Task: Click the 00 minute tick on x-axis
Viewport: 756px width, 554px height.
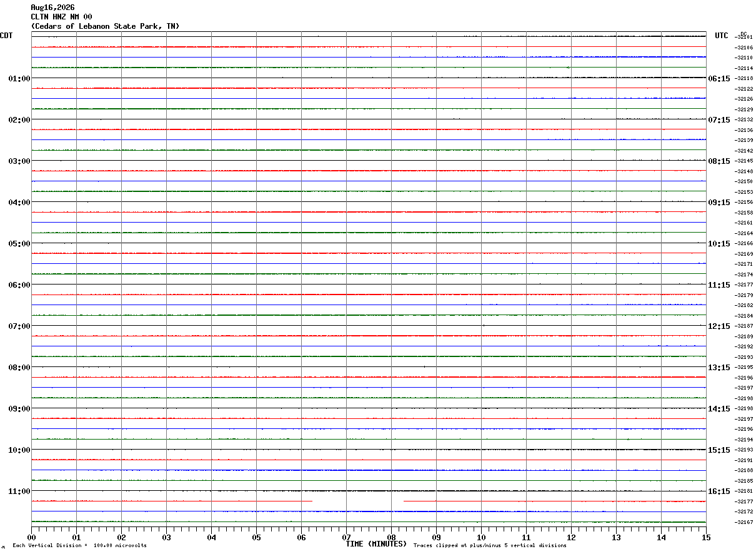Action: point(31,537)
